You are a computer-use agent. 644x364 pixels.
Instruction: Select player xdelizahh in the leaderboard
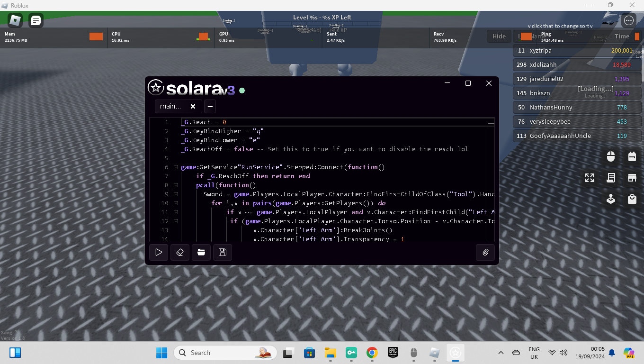577,65
